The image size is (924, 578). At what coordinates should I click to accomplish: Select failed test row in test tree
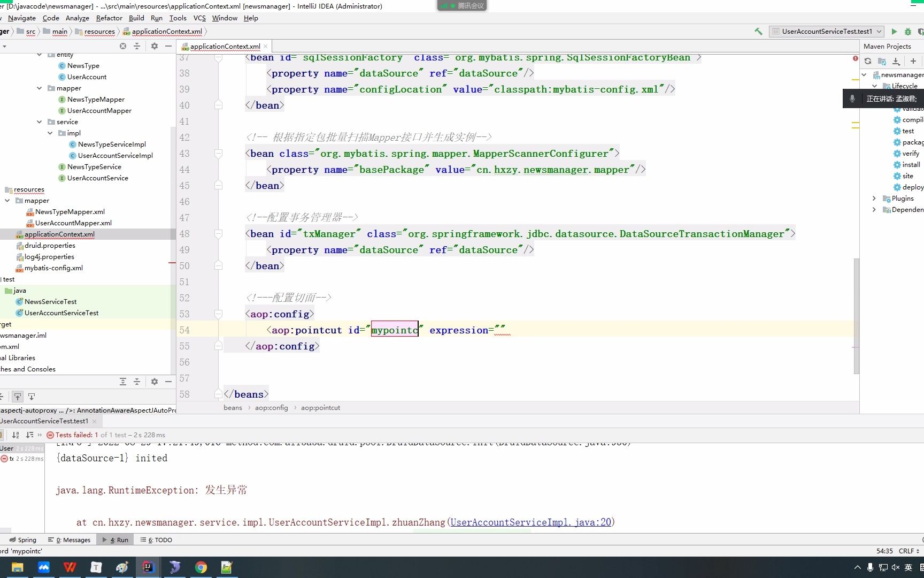(x=22, y=459)
